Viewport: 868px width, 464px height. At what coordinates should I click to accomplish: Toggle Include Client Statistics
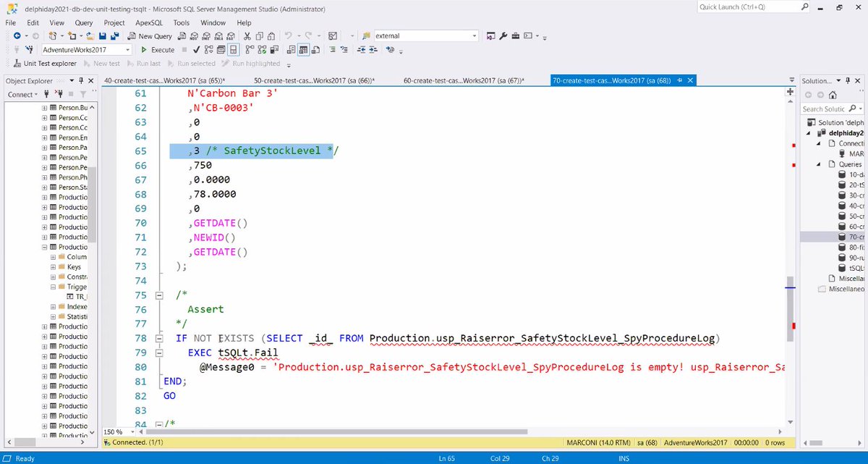(274, 50)
